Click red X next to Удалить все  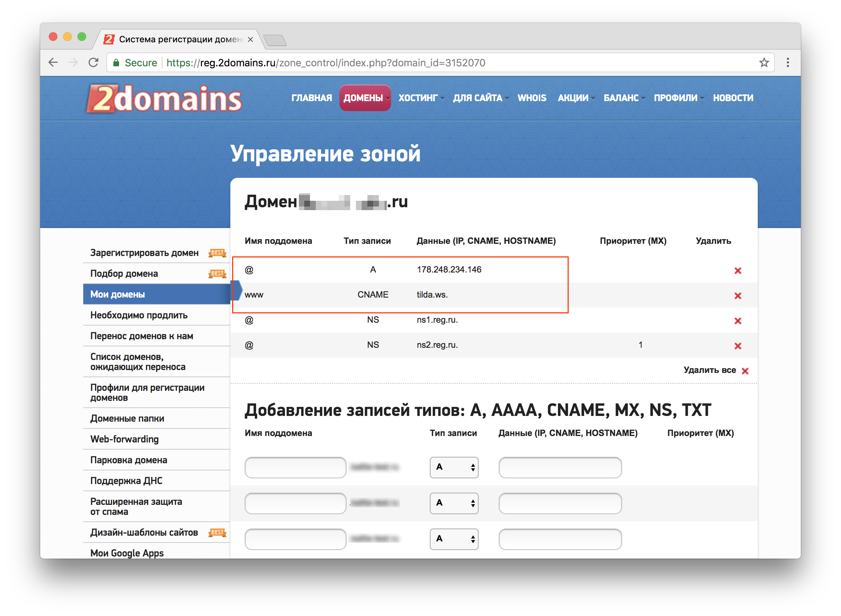[745, 371]
